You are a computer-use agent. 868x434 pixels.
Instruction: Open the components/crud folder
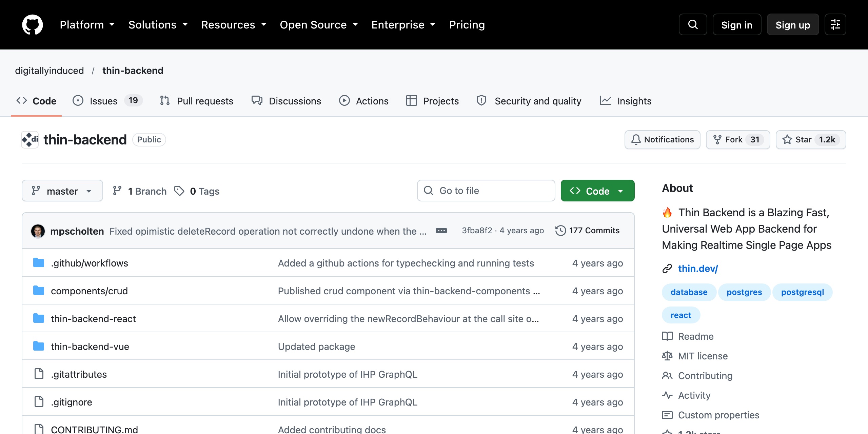tap(89, 291)
